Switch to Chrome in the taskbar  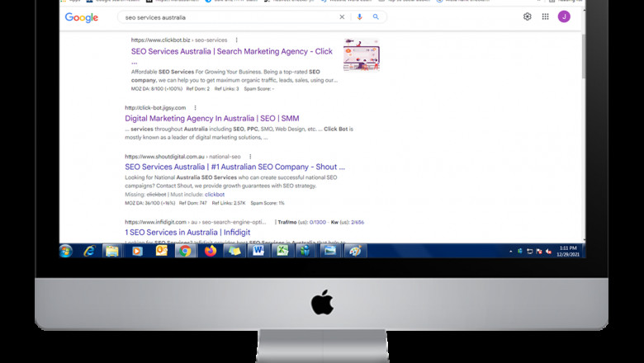185,251
